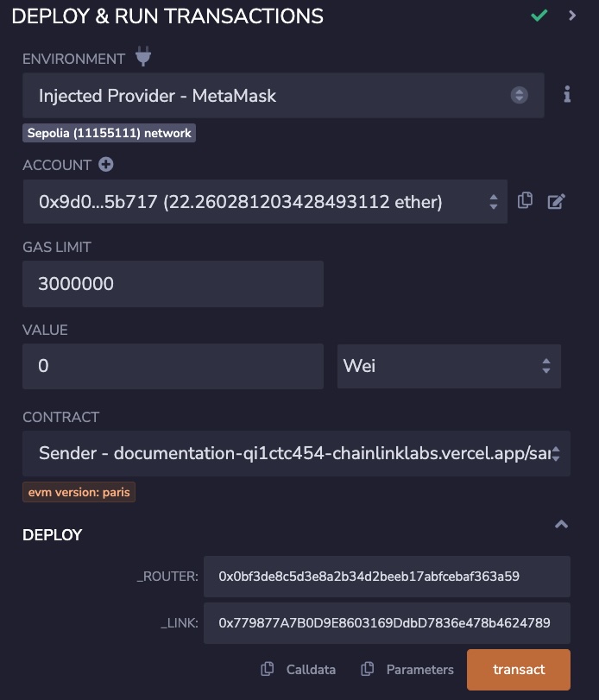Click the CONTRACT label

pos(60,417)
